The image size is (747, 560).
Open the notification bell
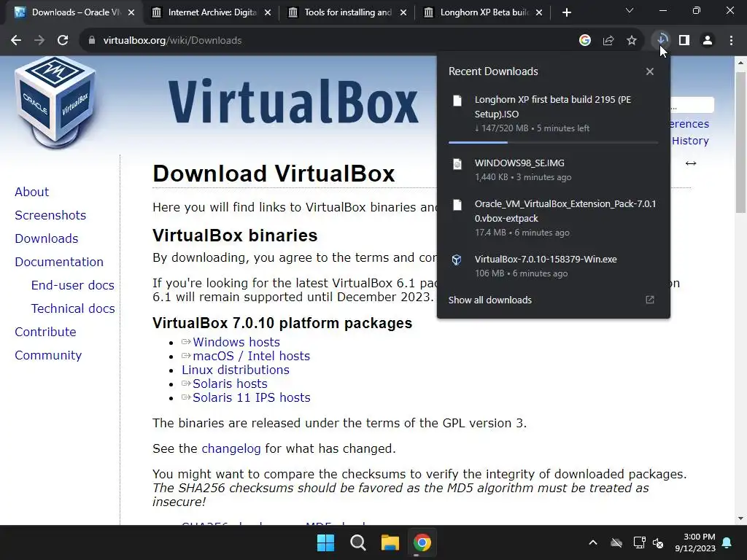point(727,542)
